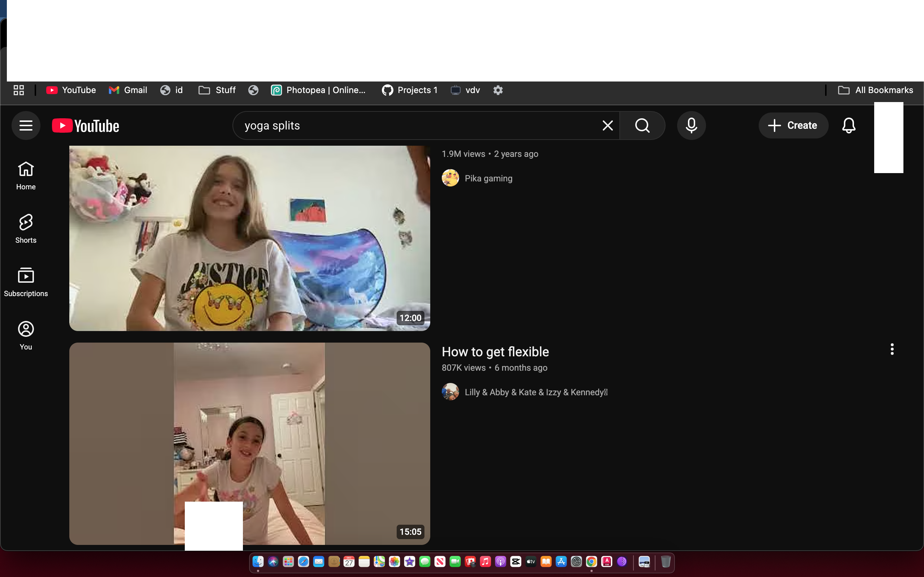Visit the Pika gaming channel
Screen dimensions: 924x577
coord(488,179)
